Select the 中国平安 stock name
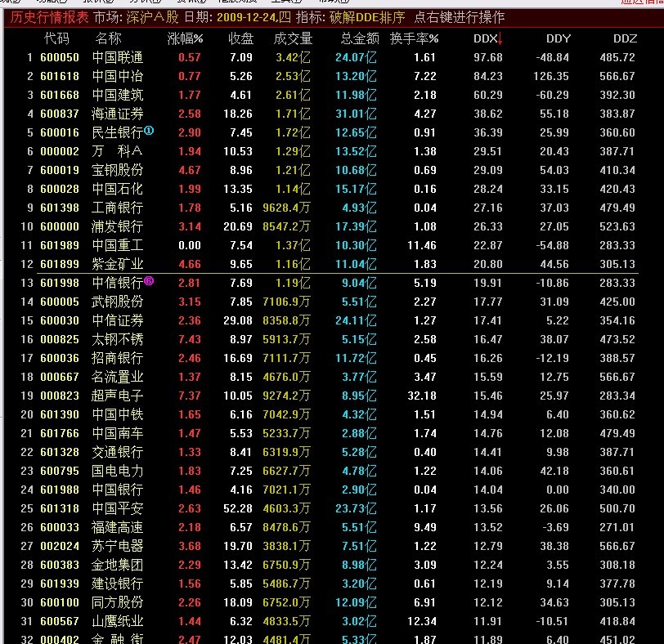 click(118, 508)
